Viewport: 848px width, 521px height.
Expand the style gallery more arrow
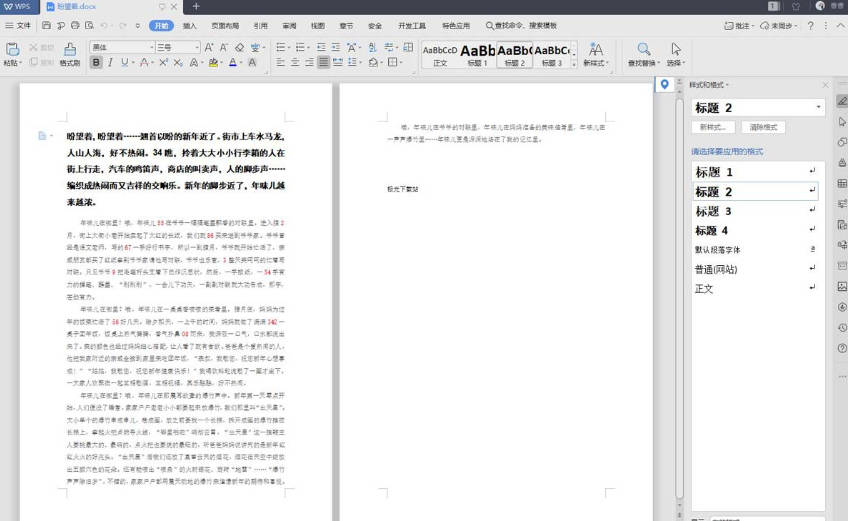[x=574, y=64]
